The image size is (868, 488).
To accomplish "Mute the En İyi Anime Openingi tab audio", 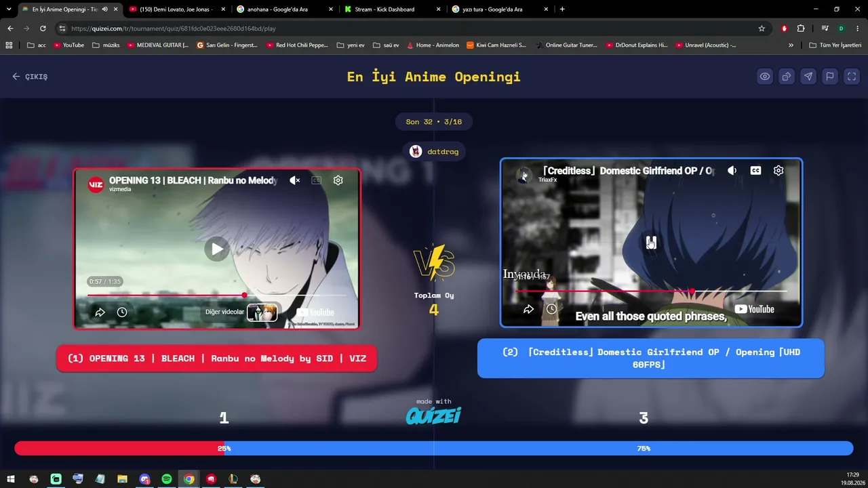I will 104,9.
